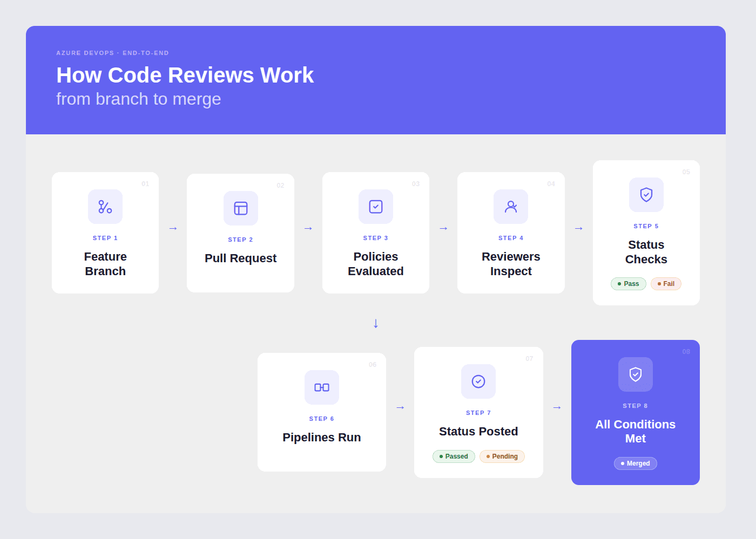Viewport: 756px width, 539px height.
Task: Click the 'STEP 2' label
Action: click(241, 240)
